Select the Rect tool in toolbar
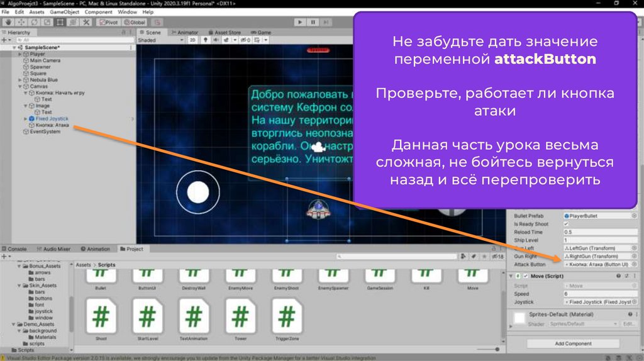 tap(60, 22)
